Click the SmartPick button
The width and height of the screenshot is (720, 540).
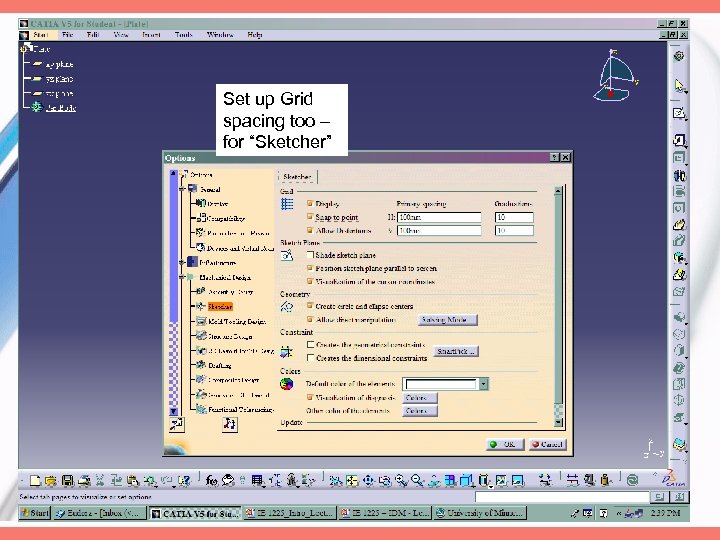(456, 351)
